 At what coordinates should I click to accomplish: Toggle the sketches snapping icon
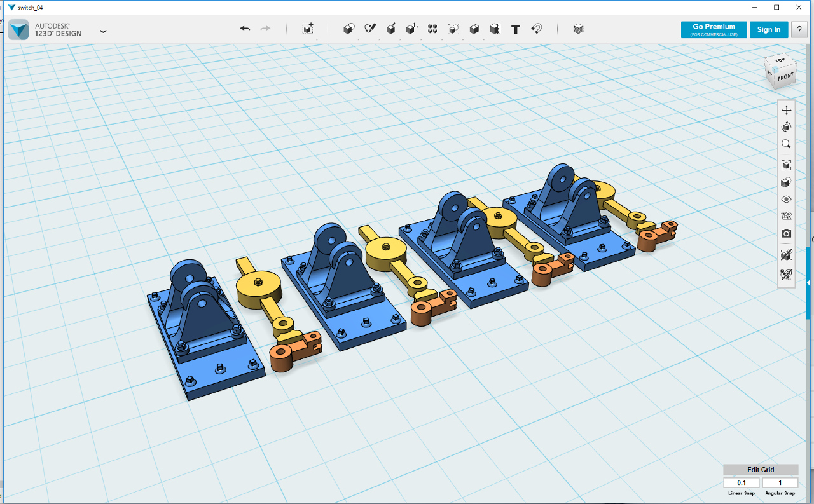click(787, 275)
